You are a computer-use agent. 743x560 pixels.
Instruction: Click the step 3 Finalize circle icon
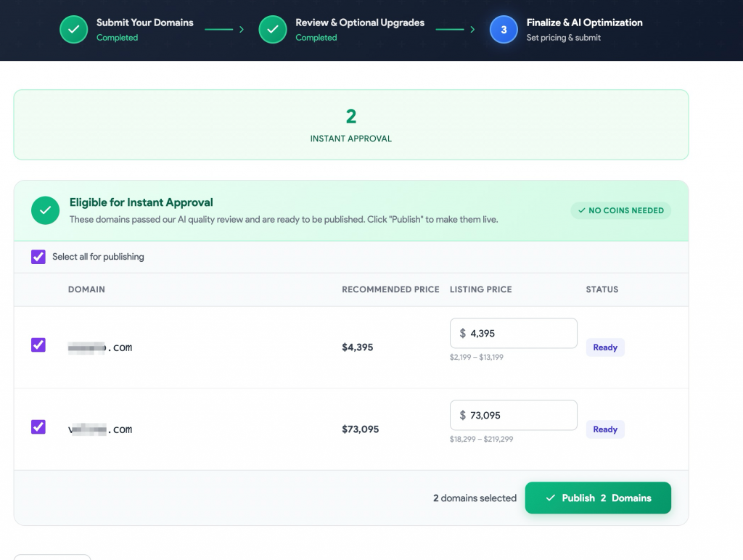(504, 30)
